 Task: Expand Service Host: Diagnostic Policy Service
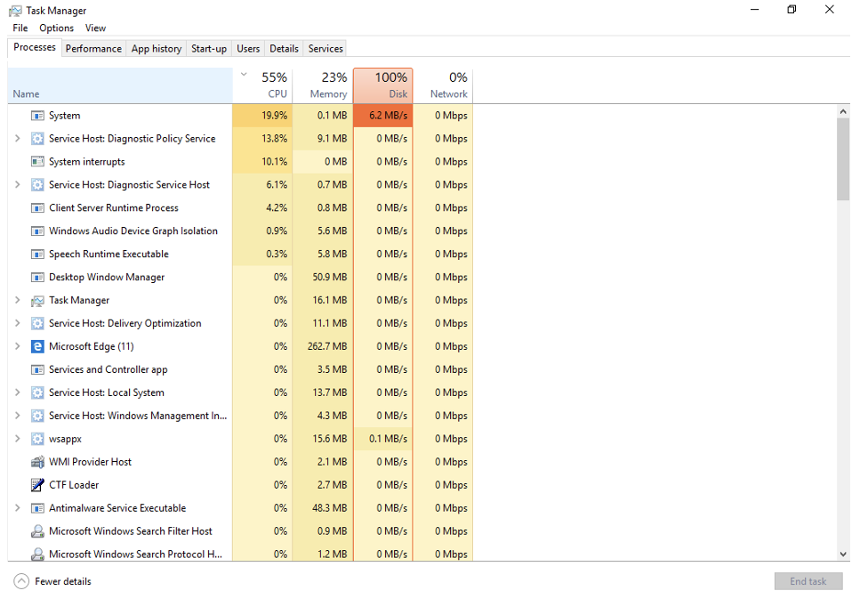pos(17,139)
